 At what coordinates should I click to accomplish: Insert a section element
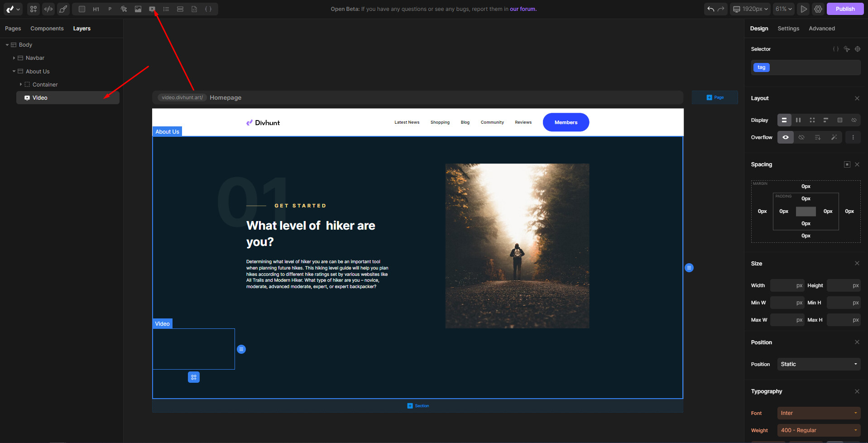point(180,9)
